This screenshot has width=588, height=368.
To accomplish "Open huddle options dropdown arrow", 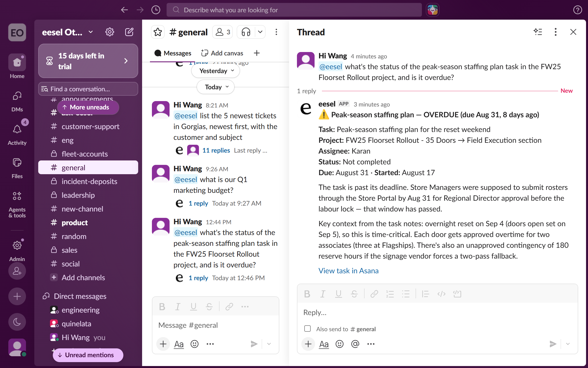I will [260, 32].
